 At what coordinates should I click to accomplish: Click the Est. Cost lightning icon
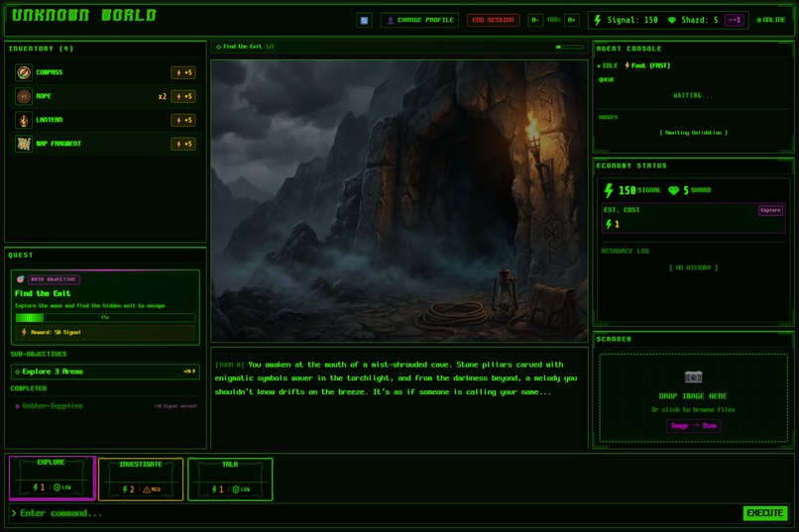609,224
